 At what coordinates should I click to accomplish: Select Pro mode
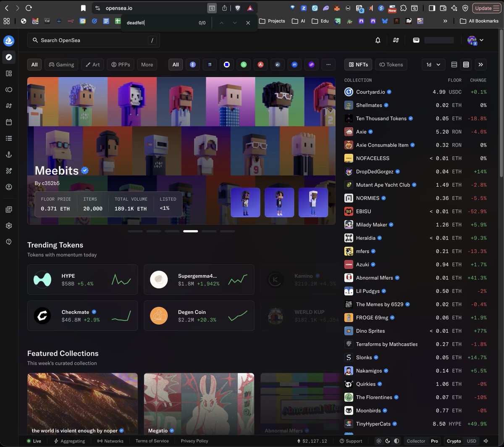point(434,441)
